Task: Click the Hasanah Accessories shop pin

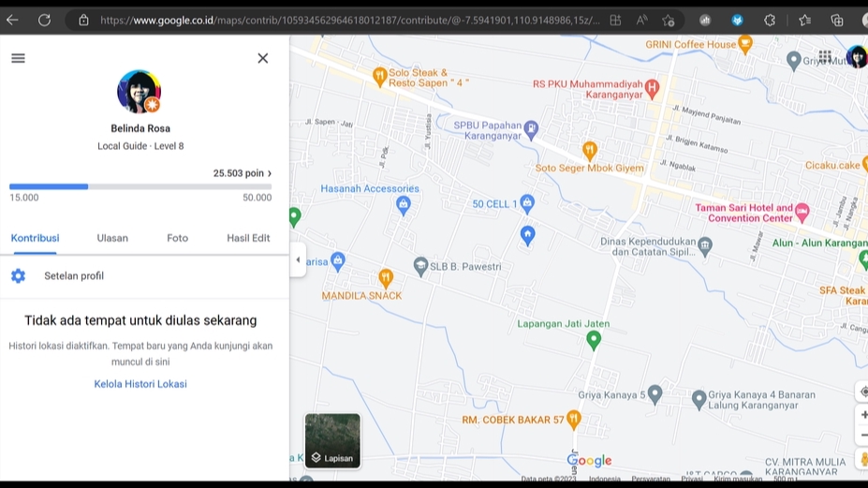Action: coord(404,205)
